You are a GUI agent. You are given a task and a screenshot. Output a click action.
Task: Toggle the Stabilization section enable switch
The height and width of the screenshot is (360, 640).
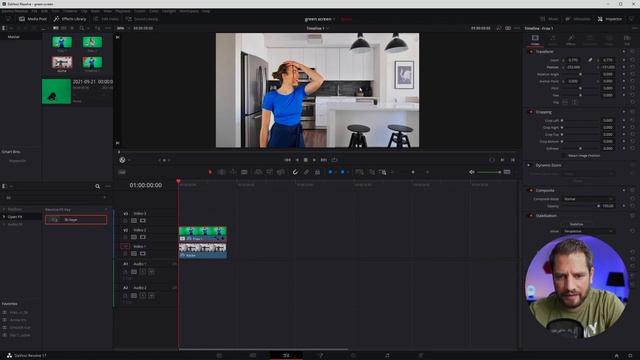point(531,216)
